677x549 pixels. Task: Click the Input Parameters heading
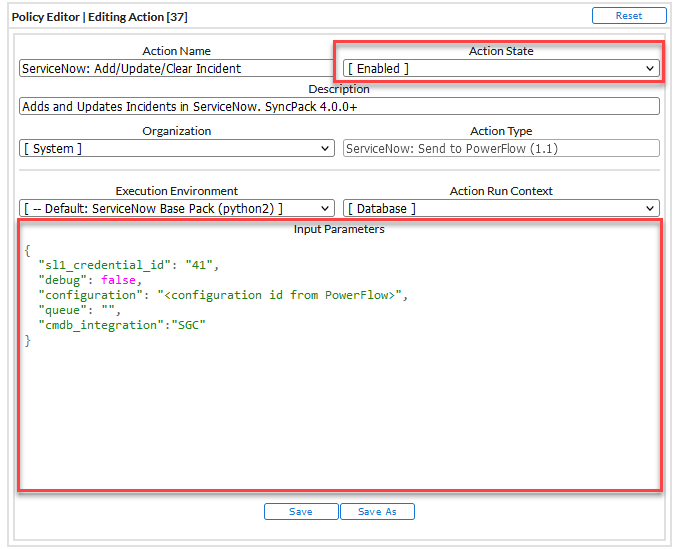[339, 229]
